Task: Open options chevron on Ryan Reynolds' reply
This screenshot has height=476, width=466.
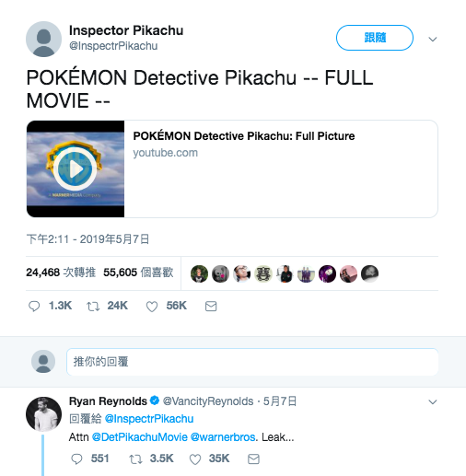Action: pos(433,401)
